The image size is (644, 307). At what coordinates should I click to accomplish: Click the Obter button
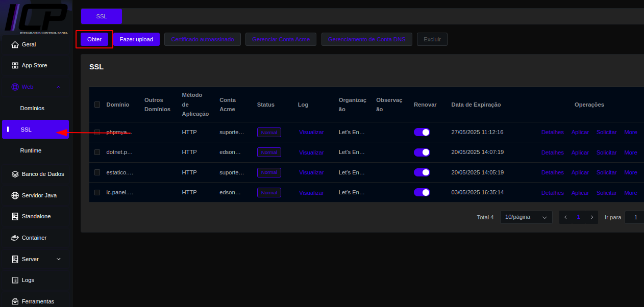(x=94, y=39)
